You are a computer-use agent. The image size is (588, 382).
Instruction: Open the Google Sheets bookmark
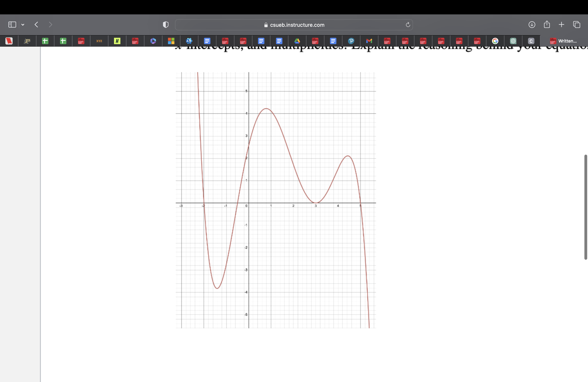coord(45,41)
